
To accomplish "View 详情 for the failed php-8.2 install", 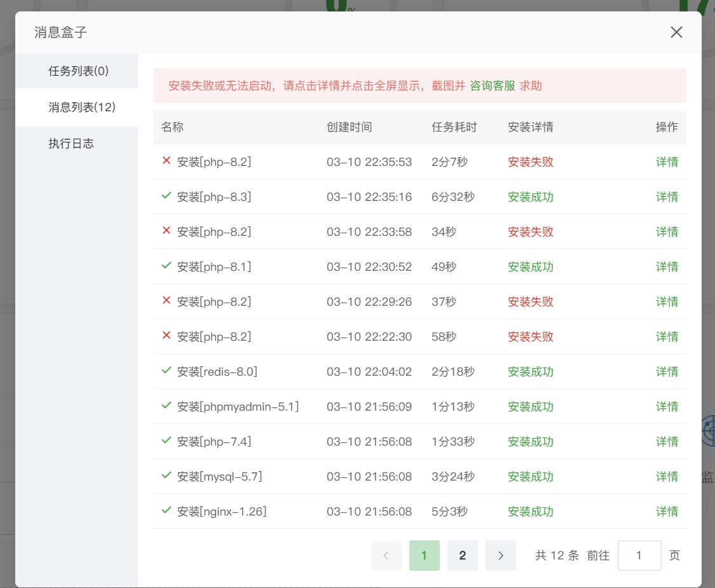I will coord(667,162).
